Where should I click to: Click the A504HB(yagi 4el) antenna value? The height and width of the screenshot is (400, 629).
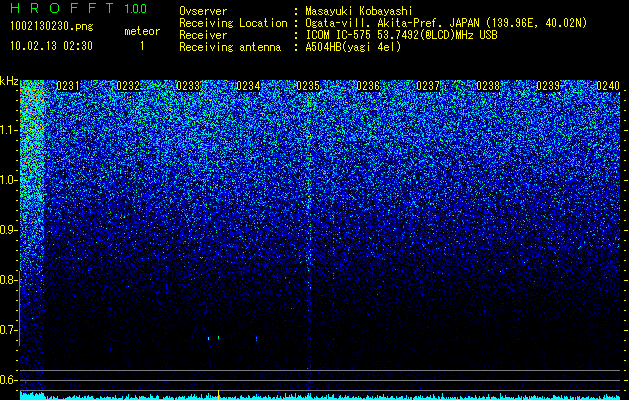click(353, 47)
